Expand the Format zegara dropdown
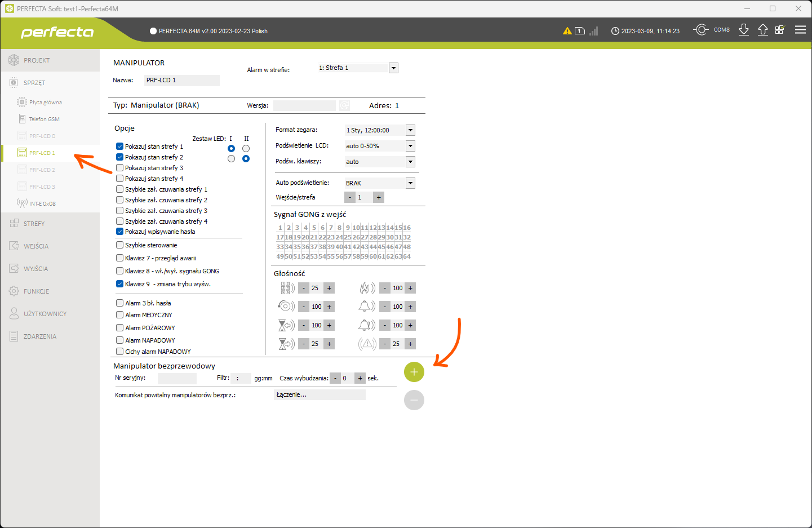 tap(410, 130)
